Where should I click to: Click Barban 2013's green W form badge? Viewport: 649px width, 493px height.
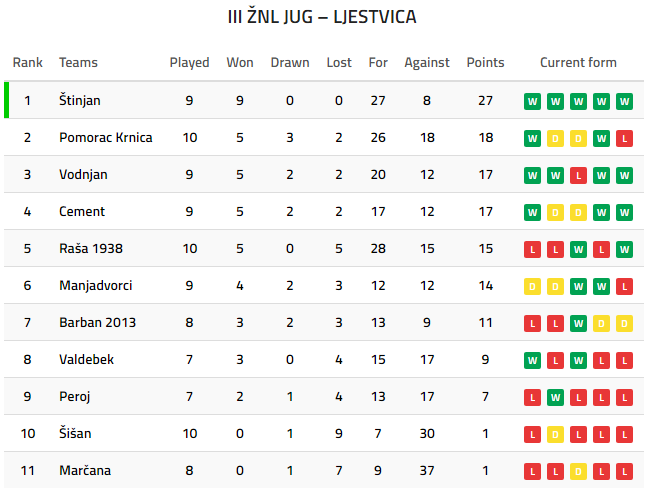578,323
